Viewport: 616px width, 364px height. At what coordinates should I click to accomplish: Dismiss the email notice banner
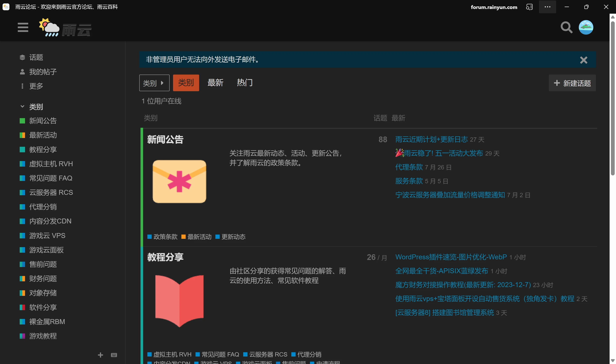[583, 60]
